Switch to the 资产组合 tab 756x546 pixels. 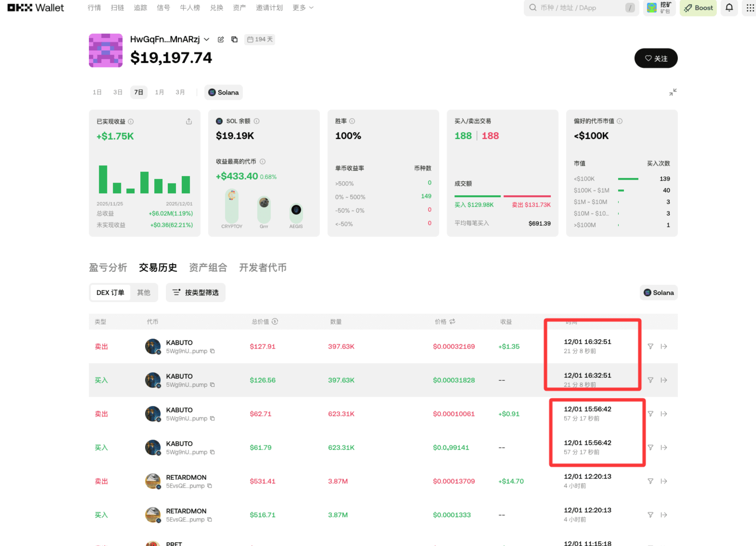click(x=208, y=268)
